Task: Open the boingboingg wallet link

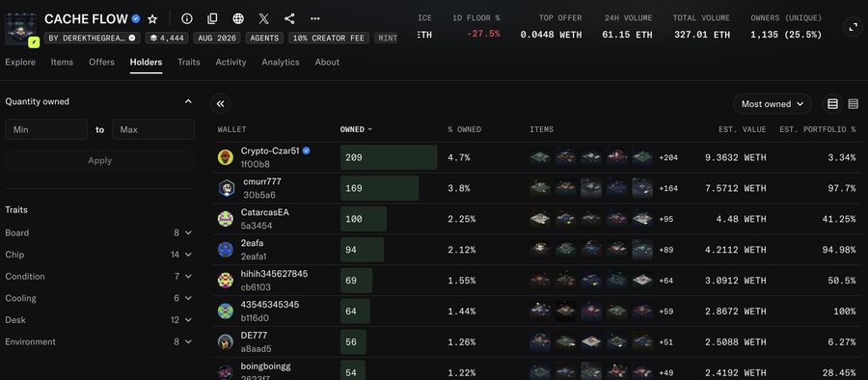Action: pyautogui.click(x=266, y=366)
